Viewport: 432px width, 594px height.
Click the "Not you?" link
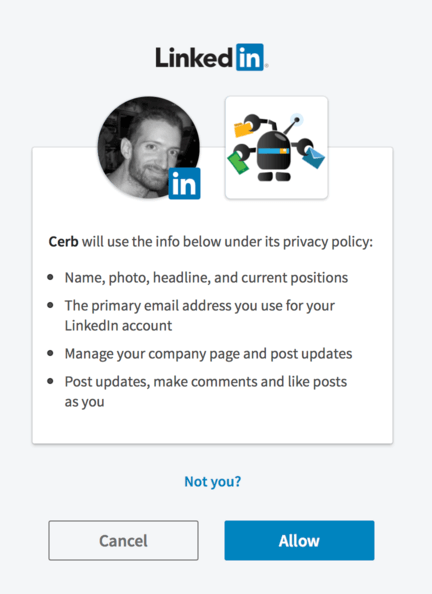pos(213,481)
